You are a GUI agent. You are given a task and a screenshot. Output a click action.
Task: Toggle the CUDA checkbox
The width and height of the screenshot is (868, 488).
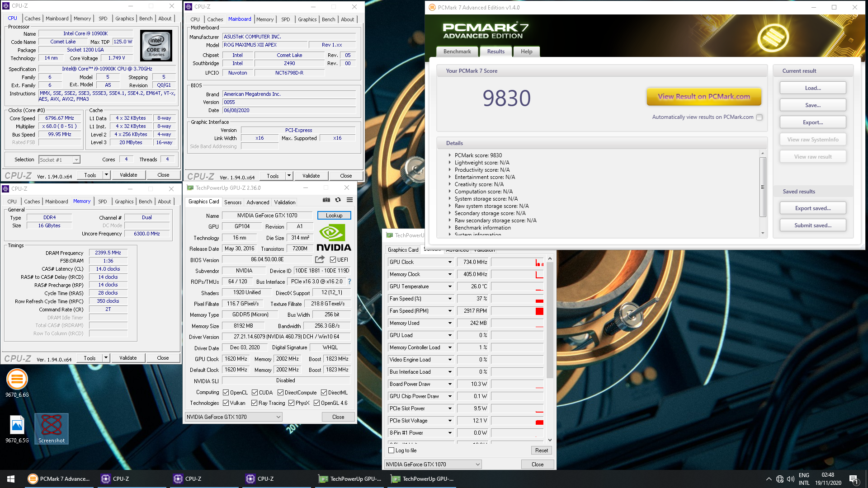coord(255,393)
